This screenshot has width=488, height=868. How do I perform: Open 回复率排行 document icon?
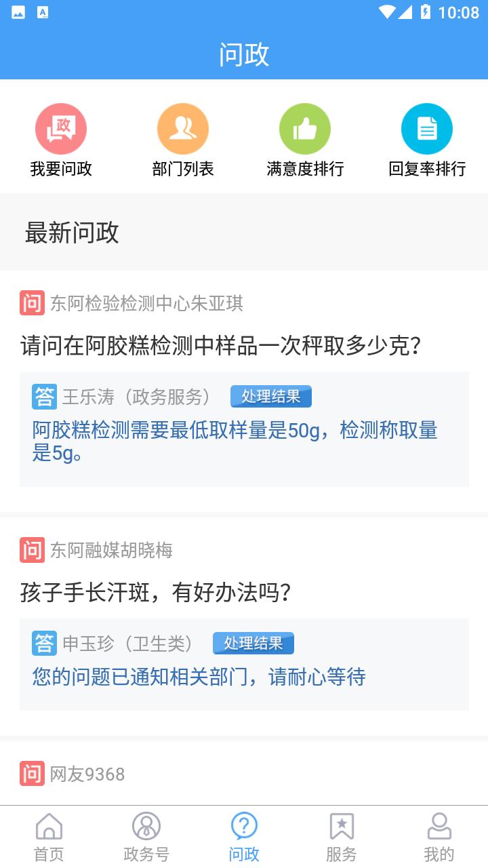(427, 129)
